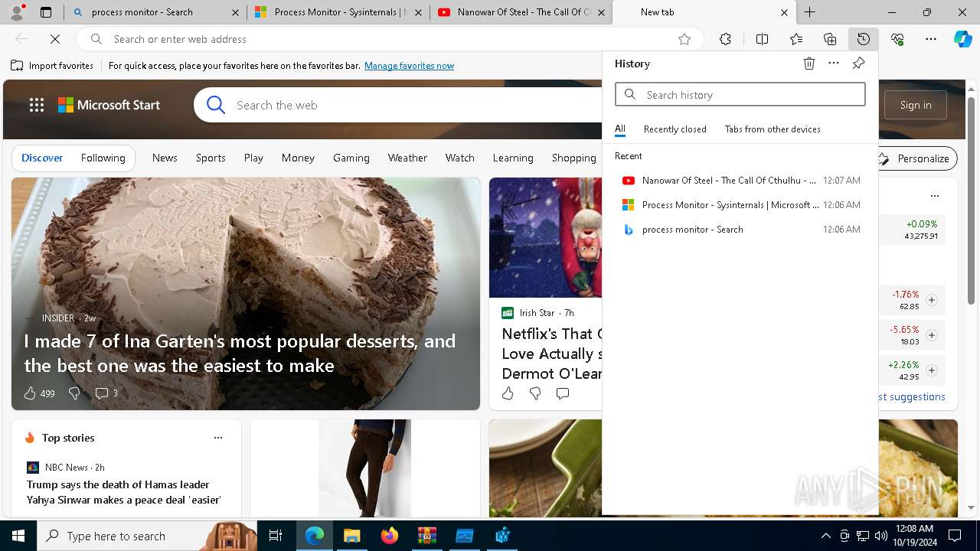Switch to the Process Monitor - Sysinternals tab

pos(338,12)
